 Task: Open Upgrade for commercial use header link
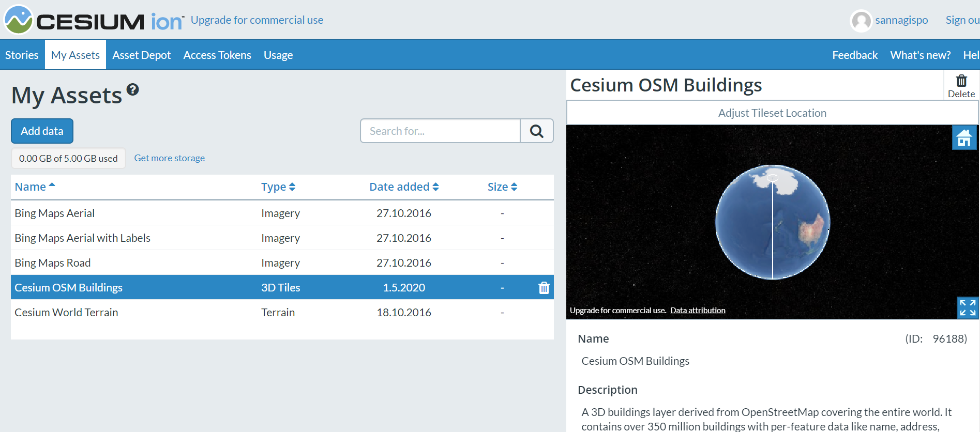tap(257, 20)
